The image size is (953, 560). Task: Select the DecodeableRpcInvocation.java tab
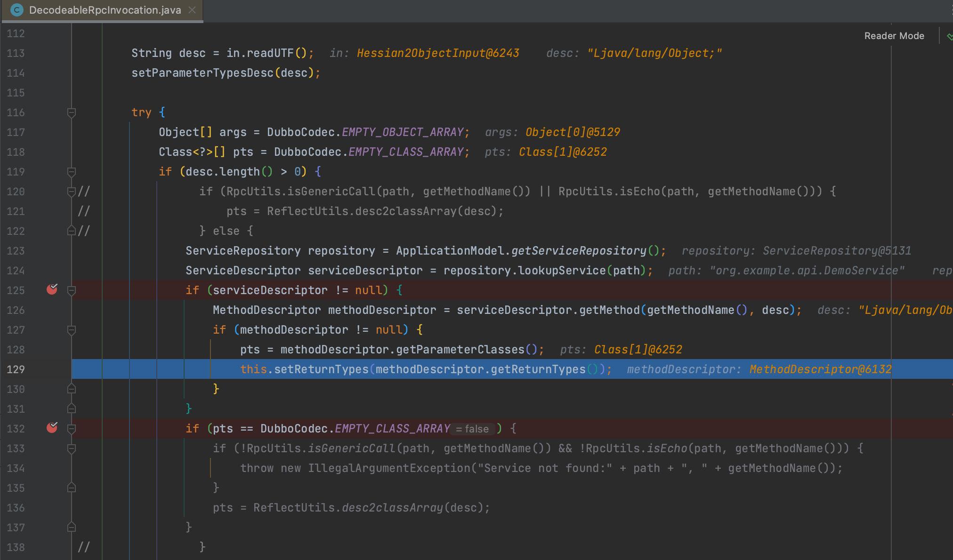(102, 10)
